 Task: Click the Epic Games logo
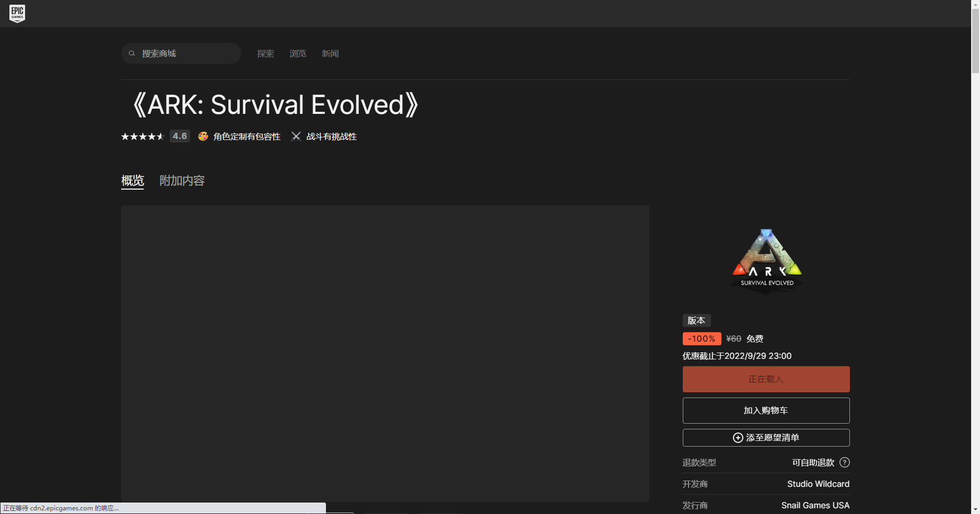pyautogui.click(x=17, y=14)
